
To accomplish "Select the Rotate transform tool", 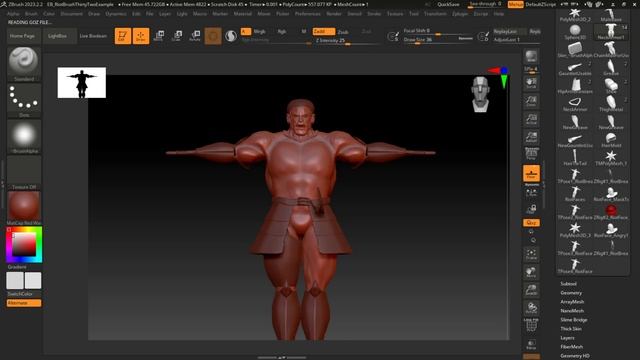I will click(x=195, y=36).
